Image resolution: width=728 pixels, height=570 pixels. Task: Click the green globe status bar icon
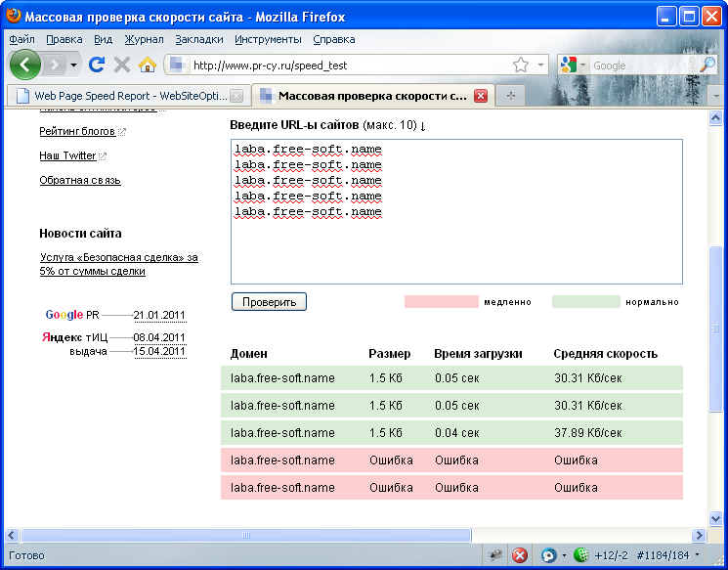coord(580,555)
